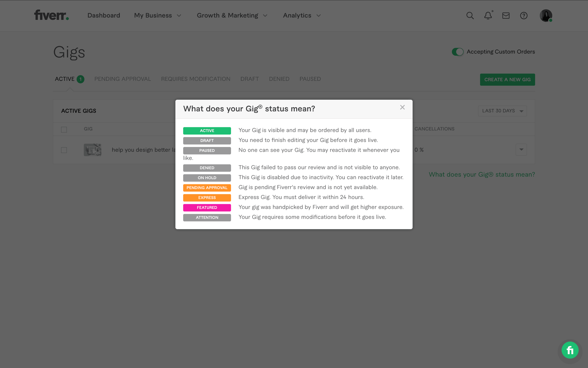
Task: Open the Last 30 Days dropdown
Action: pyautogui.click(x=502, y=111)
